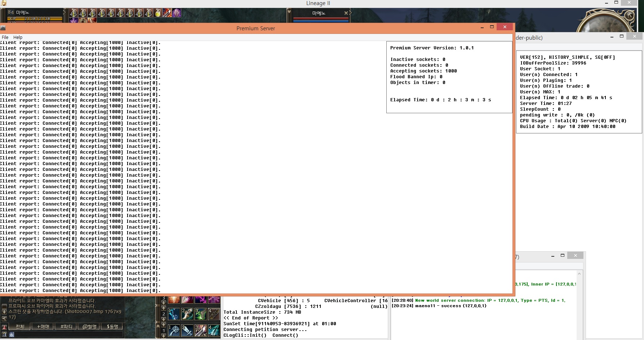Select the #파티 chat tab

pyautogui.click(x=66, y=327)
